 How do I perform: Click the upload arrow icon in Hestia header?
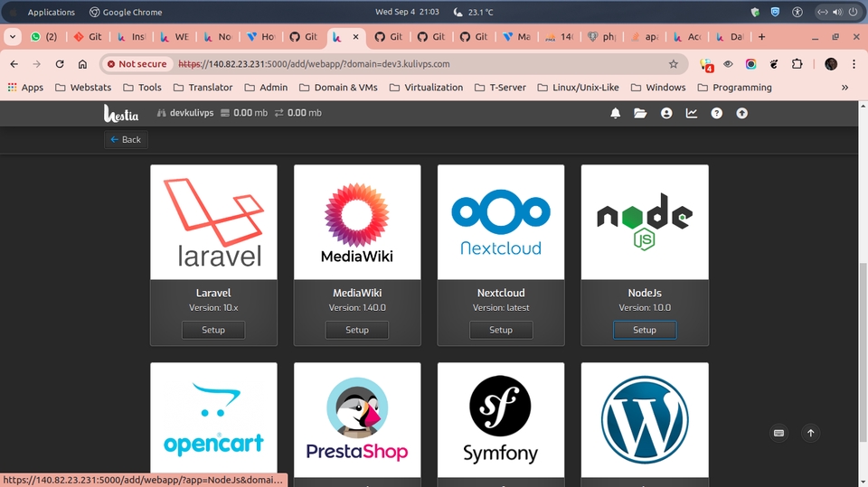click(x=741, y=113)
